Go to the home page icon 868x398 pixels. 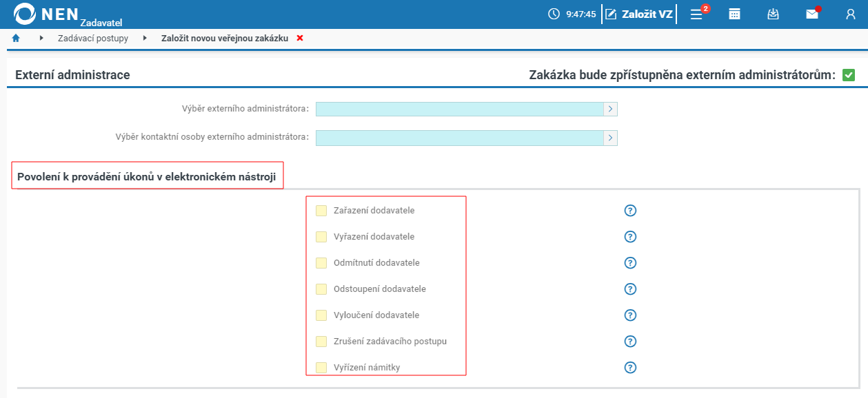[x=16, y=39]
